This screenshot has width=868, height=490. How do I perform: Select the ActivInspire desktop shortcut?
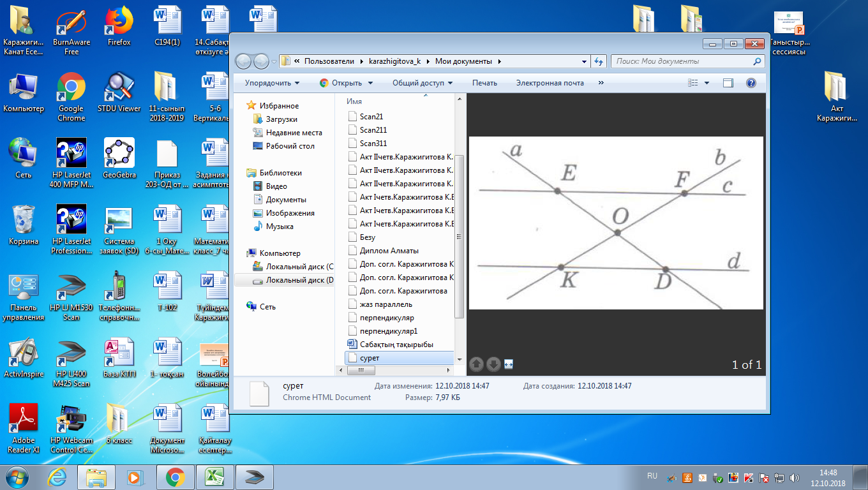[24, 357]
